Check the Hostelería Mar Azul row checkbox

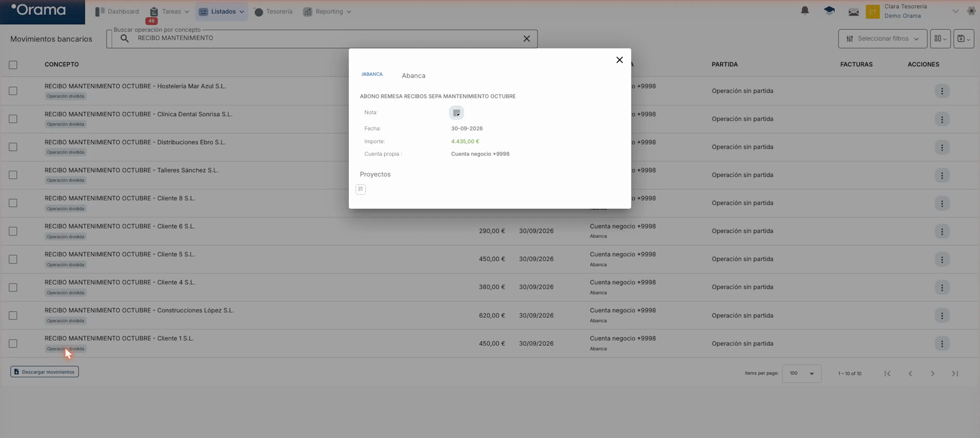click(x=13, y=91)
